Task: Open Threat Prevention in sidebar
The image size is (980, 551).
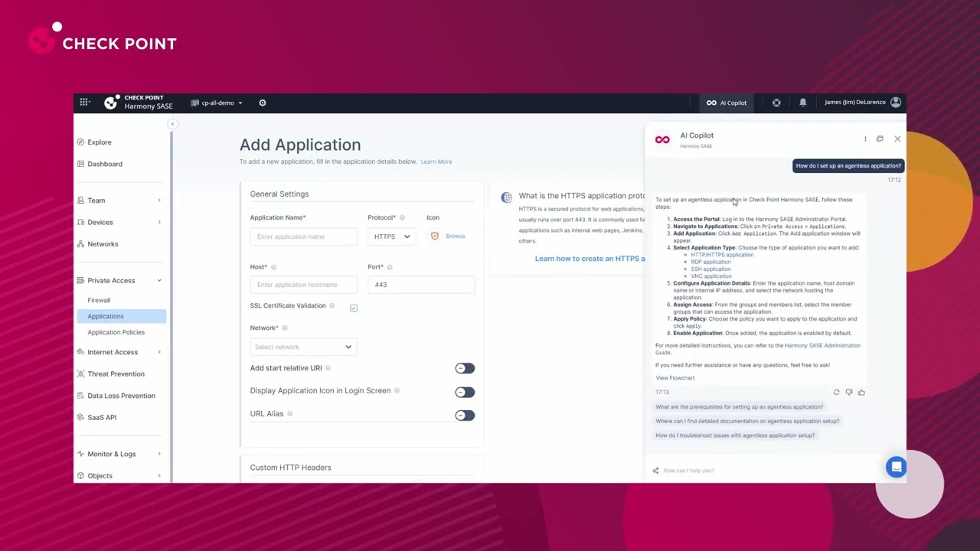Action: tap(116, 374)
